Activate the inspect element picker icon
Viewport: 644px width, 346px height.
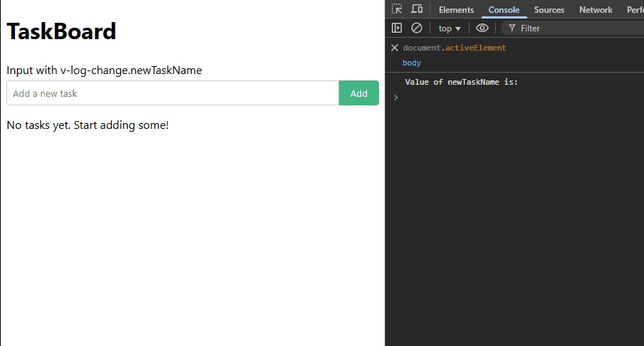pyautogui.click(x=397, y=9)
